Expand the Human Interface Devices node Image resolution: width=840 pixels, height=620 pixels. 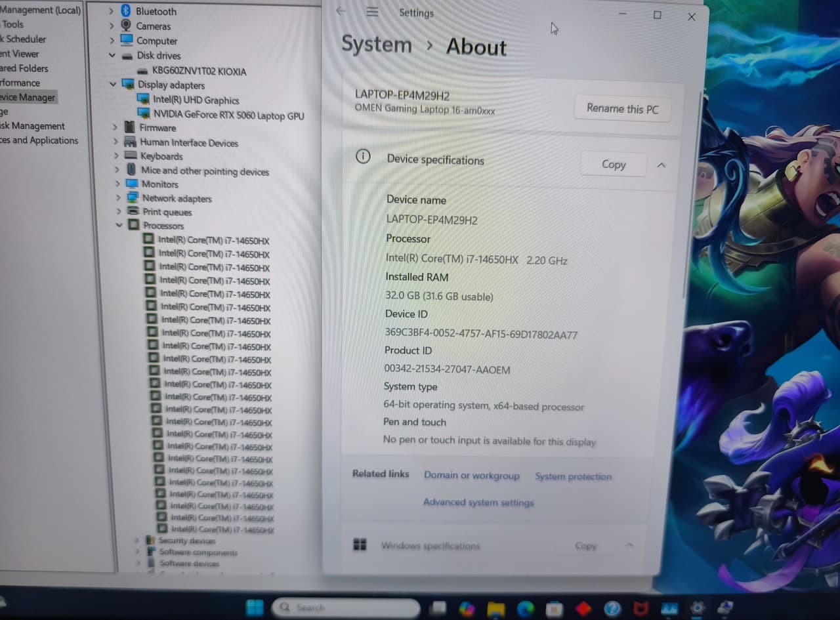115,142
